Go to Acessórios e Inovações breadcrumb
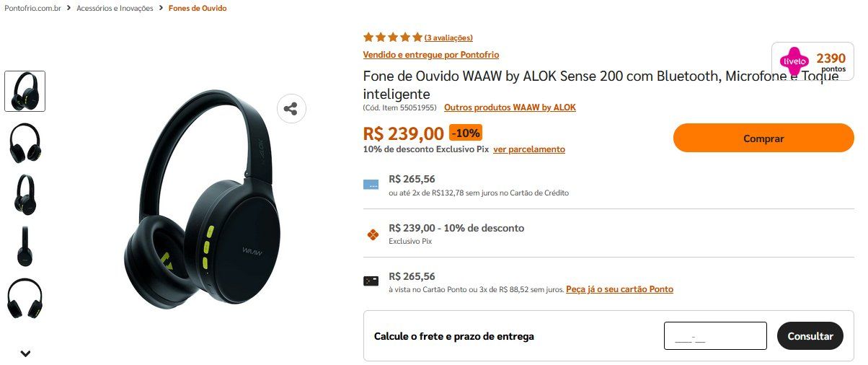This screenshot has width=868, height=365. pos(115,9)
